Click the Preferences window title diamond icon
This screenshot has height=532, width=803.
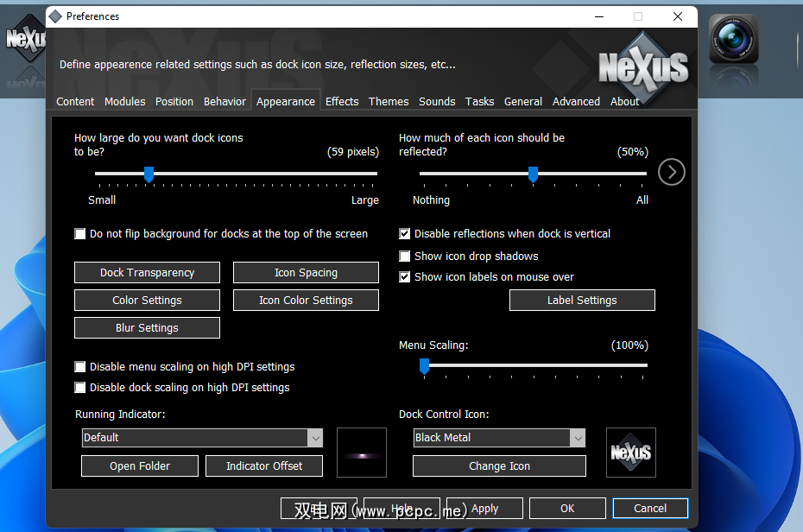(55, 16)
